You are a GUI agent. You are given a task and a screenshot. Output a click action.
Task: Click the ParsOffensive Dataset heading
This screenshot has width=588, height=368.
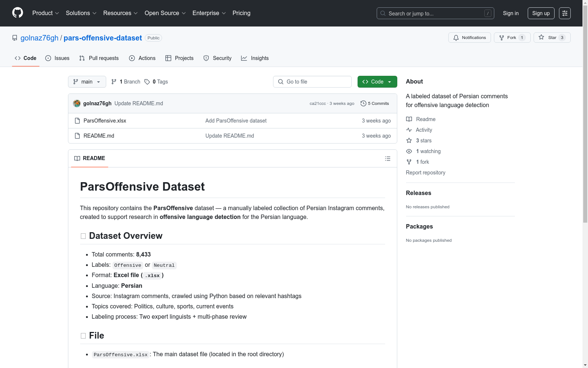pos(142,187)
